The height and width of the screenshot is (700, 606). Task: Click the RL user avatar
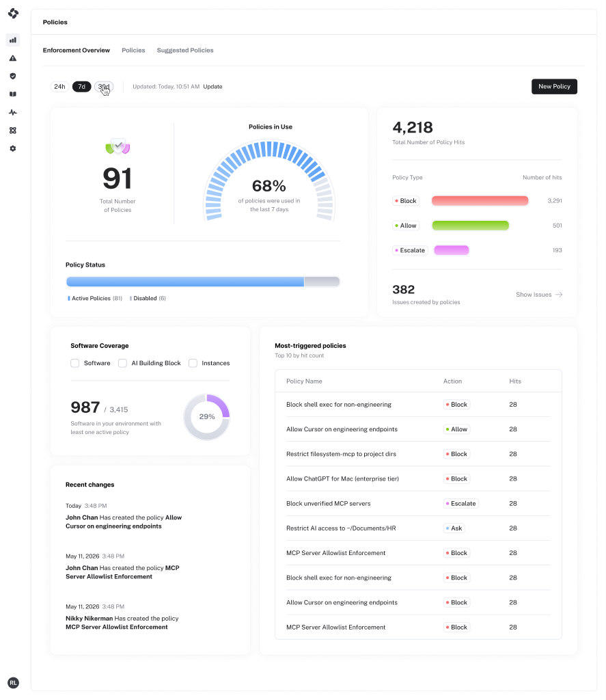[14, 683]
